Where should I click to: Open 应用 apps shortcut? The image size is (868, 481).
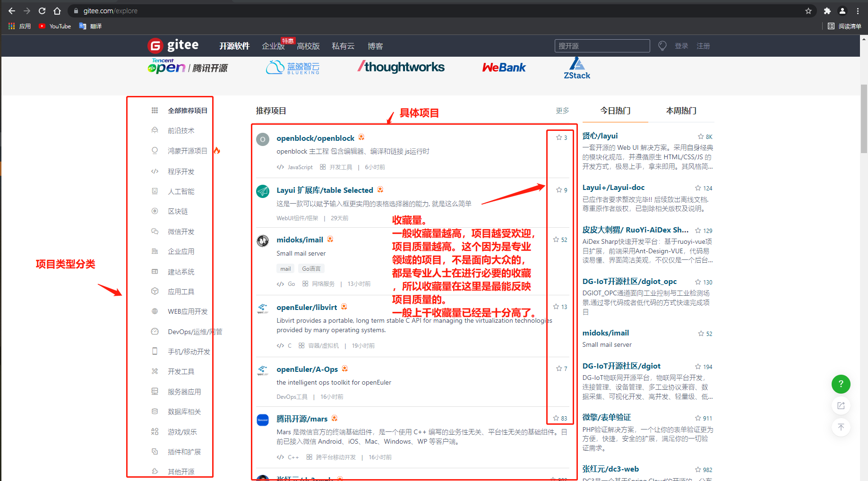pos(19,26)
